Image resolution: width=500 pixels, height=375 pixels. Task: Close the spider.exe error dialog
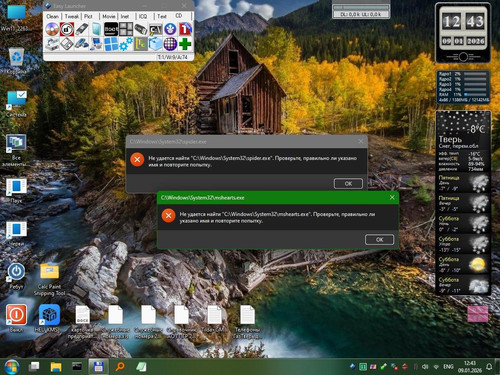[x=361, y=141]
